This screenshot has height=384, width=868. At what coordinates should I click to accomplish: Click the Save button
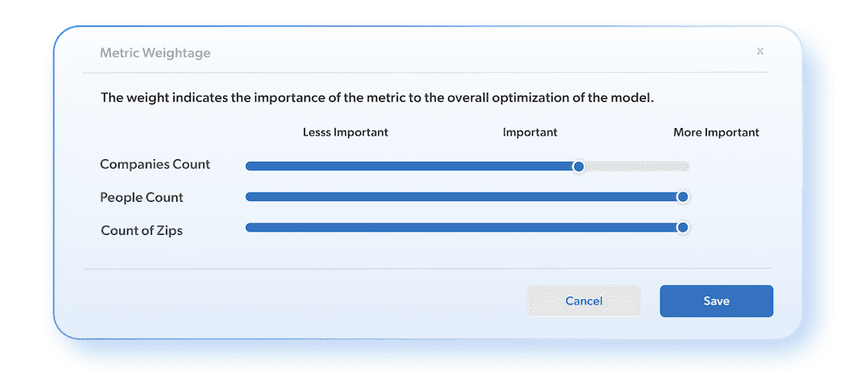(716, 301)
